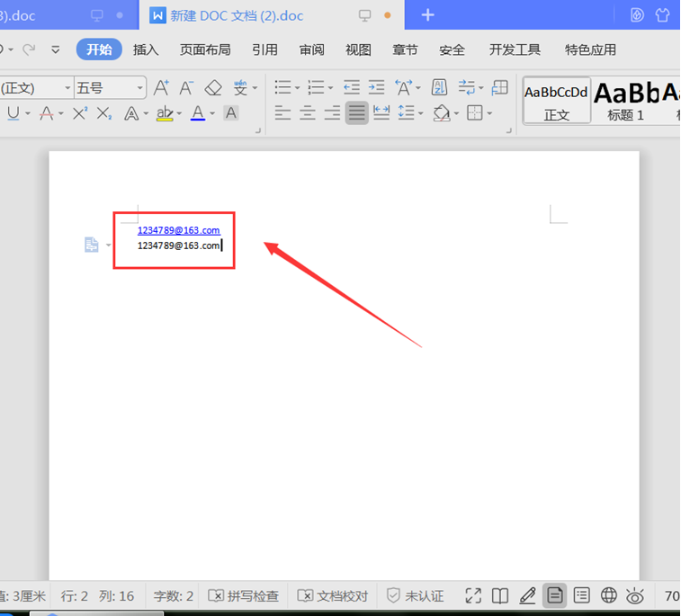This screenshot has width=681, height=616.
Task: Click the show/hide paragraph marks icon
Action: click(x=467, y=88)
